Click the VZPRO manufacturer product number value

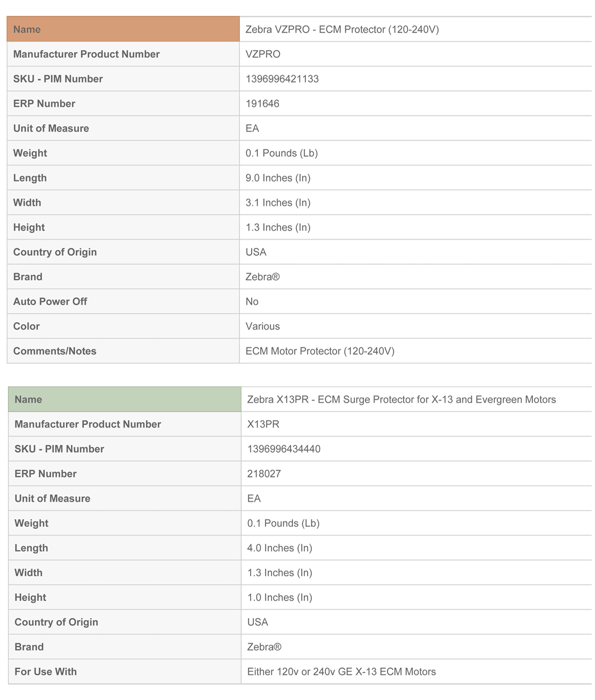[263, 54]
